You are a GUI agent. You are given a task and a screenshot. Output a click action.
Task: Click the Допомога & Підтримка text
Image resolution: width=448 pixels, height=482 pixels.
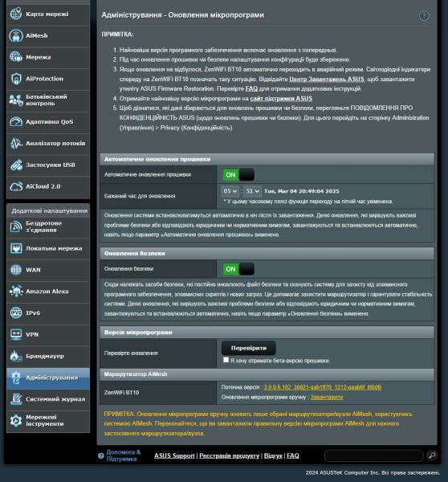[x=123, y=455]
